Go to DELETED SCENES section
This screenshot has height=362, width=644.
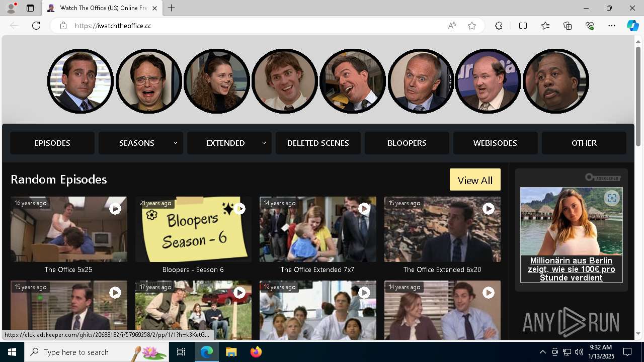[318, 143]
